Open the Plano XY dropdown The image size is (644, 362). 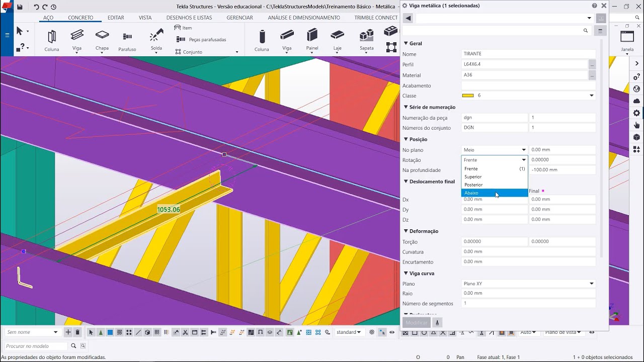(528, 284)
